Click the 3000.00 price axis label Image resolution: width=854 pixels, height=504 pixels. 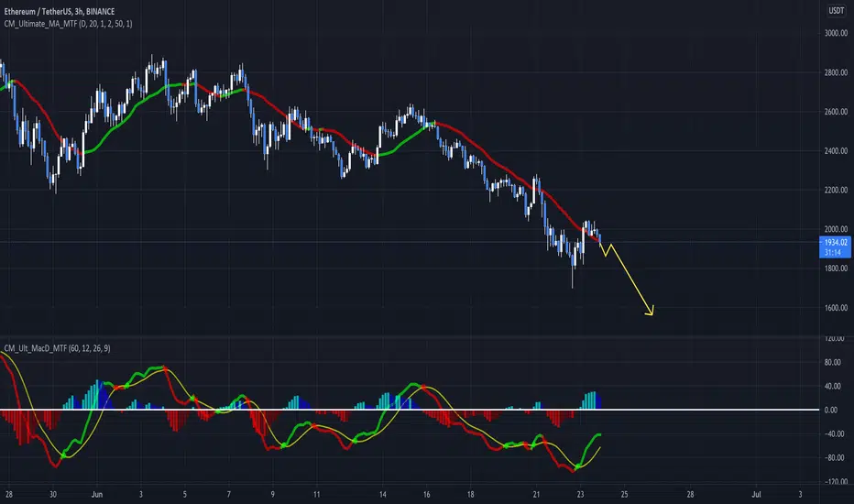[836, 33]
